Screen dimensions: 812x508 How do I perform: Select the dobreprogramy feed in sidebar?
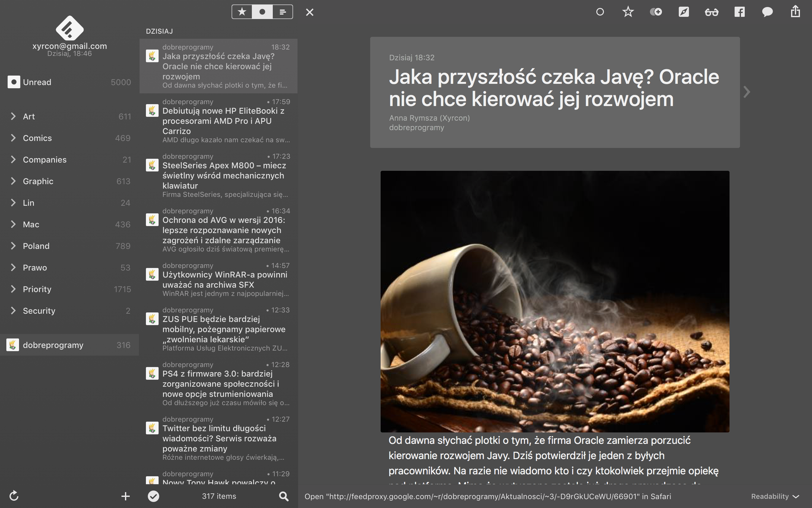click(x=69, y=345)
